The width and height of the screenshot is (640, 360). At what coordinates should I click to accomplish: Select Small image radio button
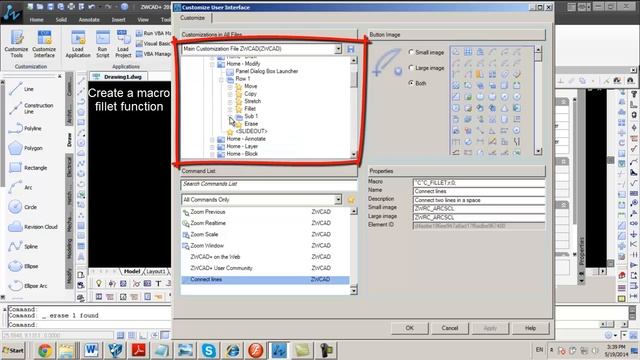point(411,52)
